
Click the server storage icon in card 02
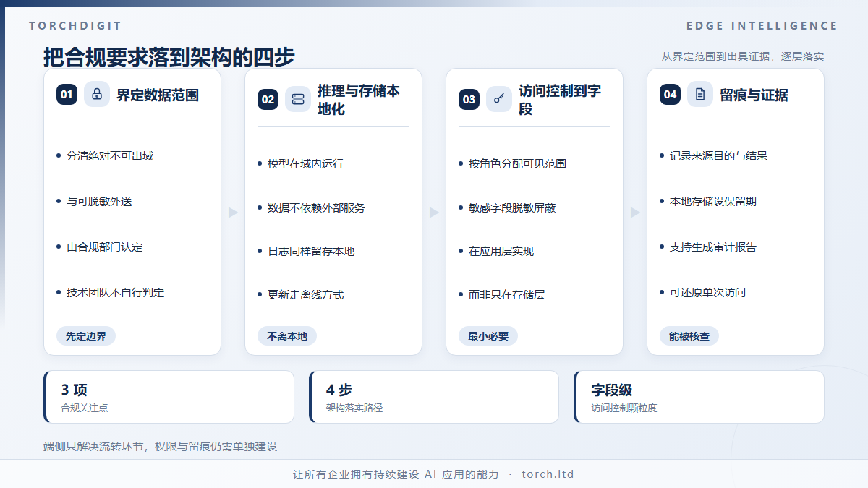click(298, 100)
